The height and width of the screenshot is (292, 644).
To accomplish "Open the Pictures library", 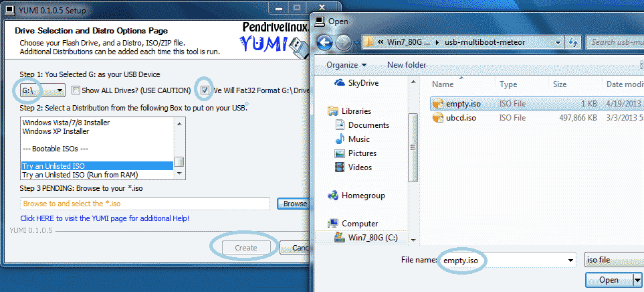I will [362, 153].
